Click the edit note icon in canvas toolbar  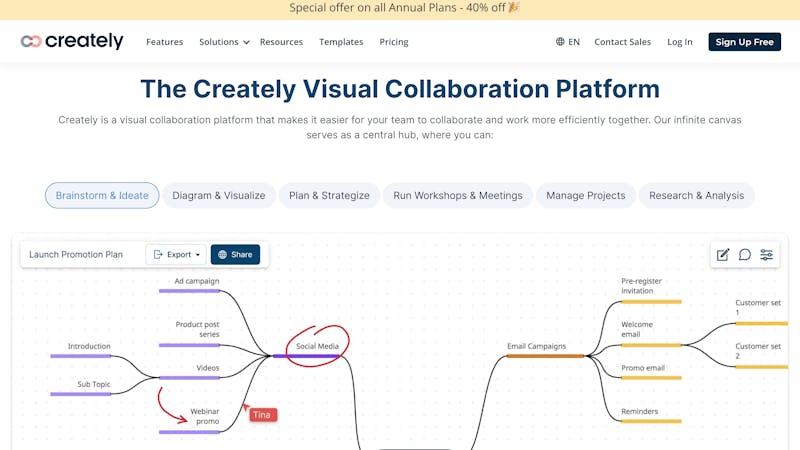coord(723,255)
